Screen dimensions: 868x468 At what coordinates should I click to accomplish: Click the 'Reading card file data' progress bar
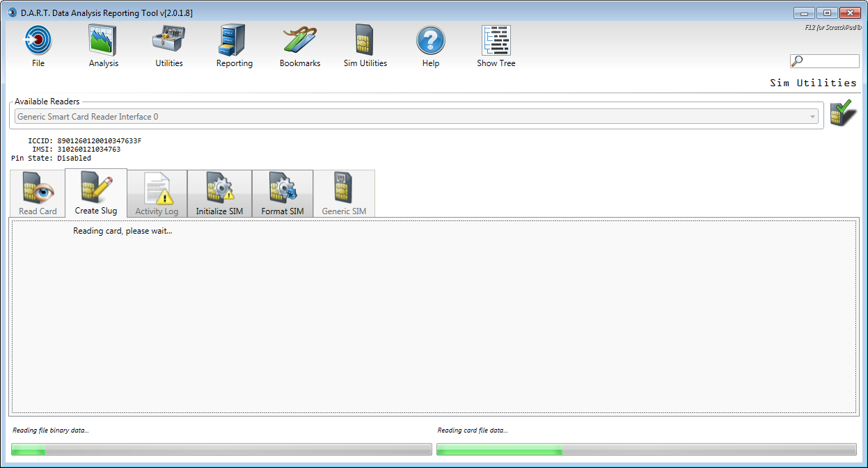[647, 449]
